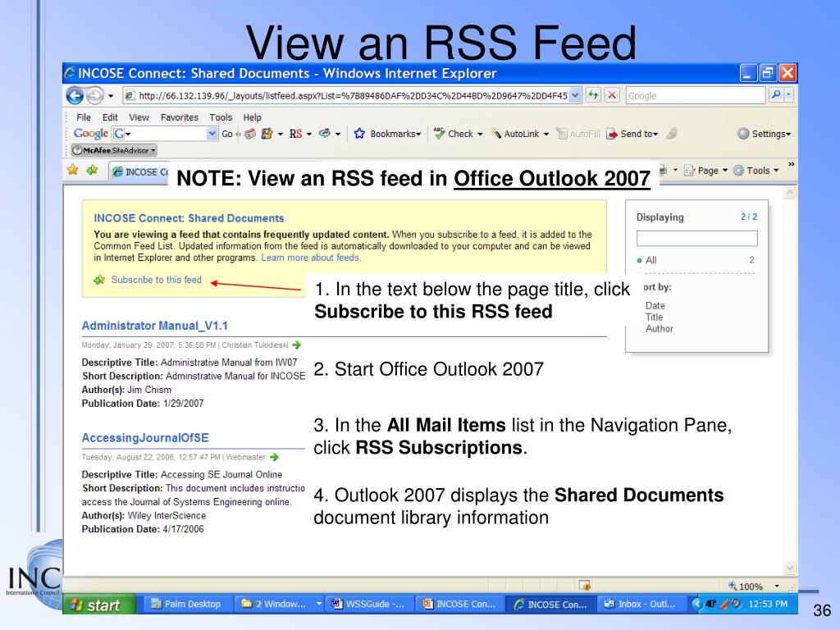Screen dimensions: 840x630
Task: Open the Help menu
Action: coord(253,117)
